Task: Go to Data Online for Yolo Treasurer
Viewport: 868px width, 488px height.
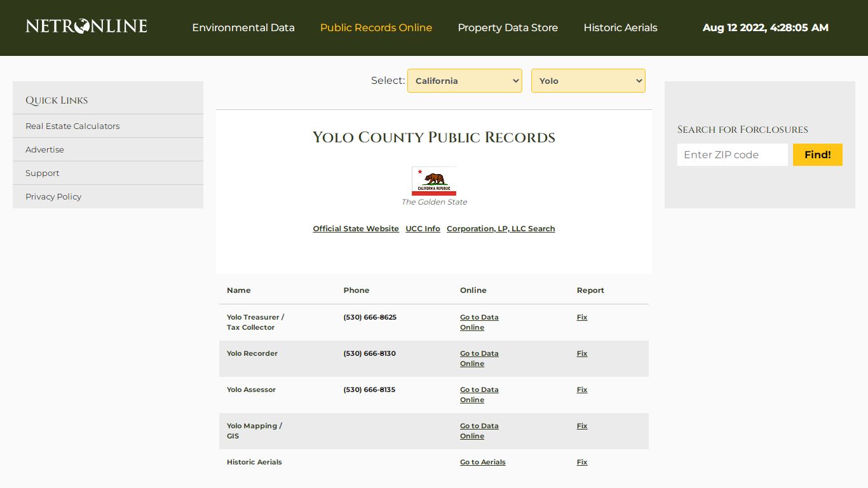Action: 479,322
